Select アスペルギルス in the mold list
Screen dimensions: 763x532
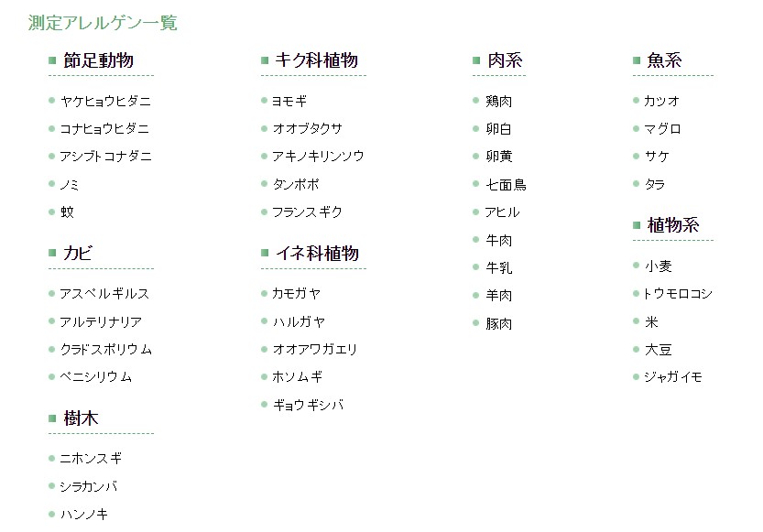(x=104, y=294)
